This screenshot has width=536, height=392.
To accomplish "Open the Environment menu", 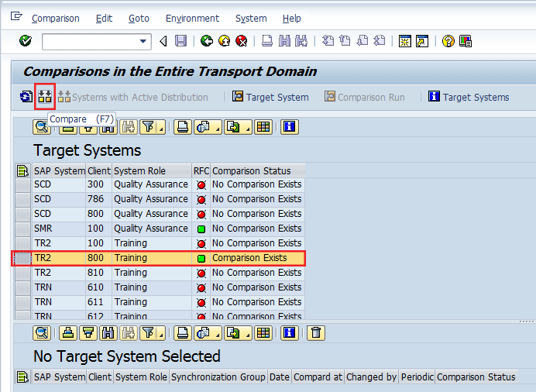I will coord(193,18).
